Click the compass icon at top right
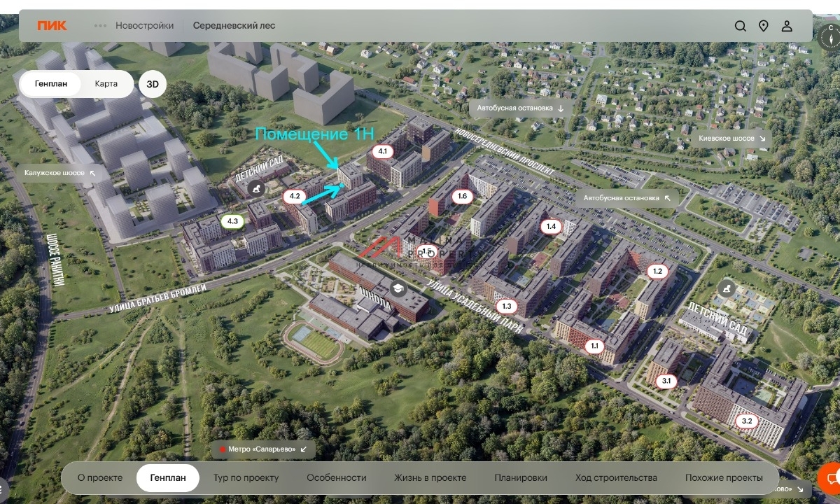Viewport: 840px width, 504px height. (831, 36)
